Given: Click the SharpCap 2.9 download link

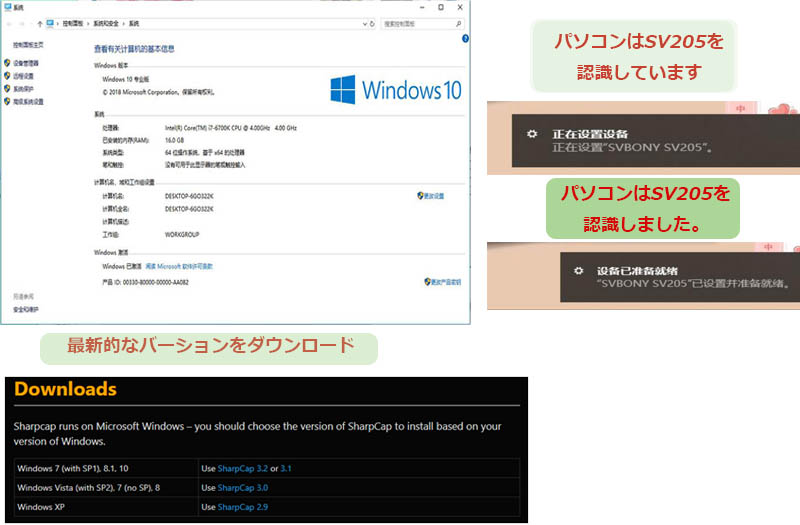Looking at the screenshot, I should click(x=246, y=507).
